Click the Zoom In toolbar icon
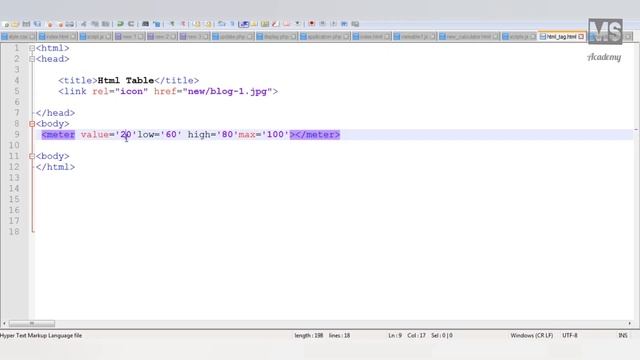Viewport: 640px width, 360px height. click(172, 24)
